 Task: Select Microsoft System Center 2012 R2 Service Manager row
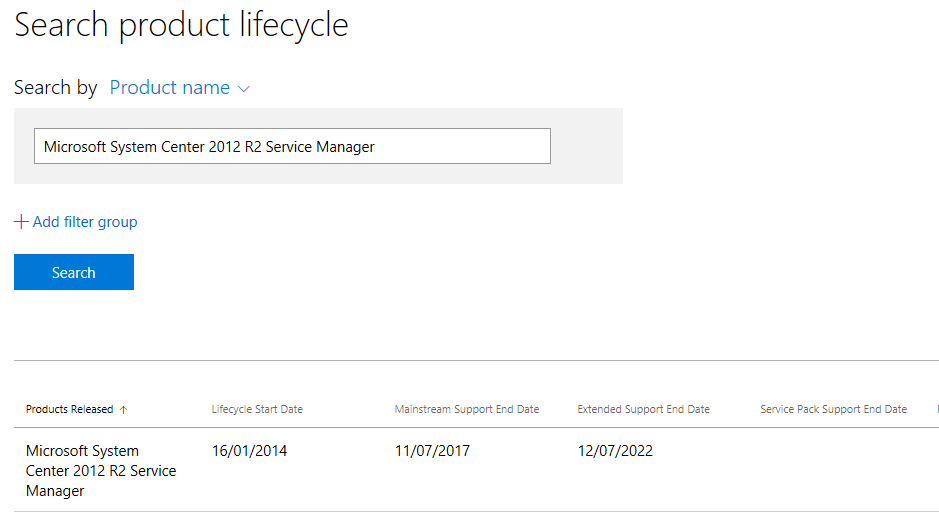476,470
